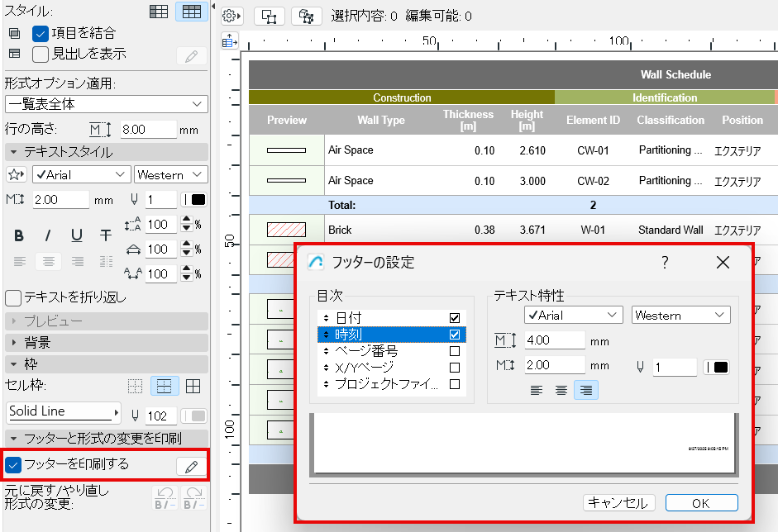Image resolution: width=778 pixels, height=532 pixels.
Task: Justify cell text in left panel
Action: pyautogui.click(x=106, y=261)
